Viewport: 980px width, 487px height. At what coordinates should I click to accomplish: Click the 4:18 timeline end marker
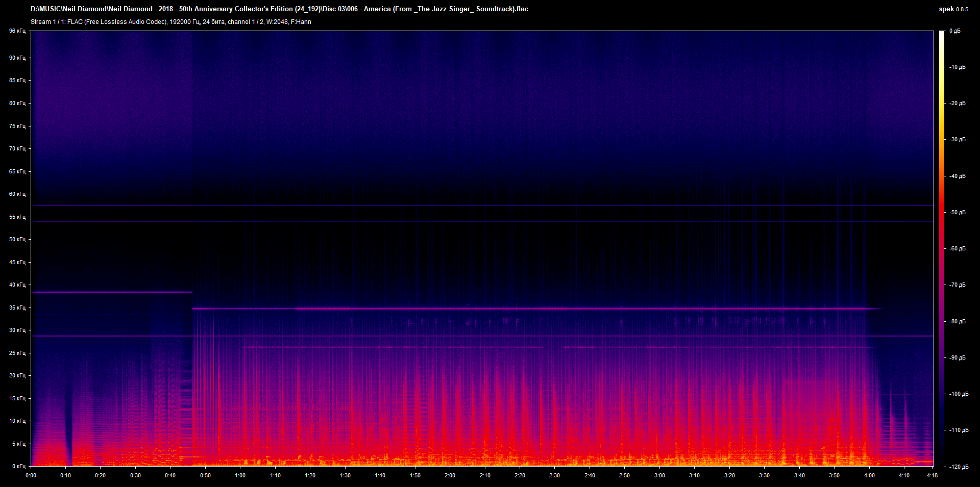coord(933,475)
